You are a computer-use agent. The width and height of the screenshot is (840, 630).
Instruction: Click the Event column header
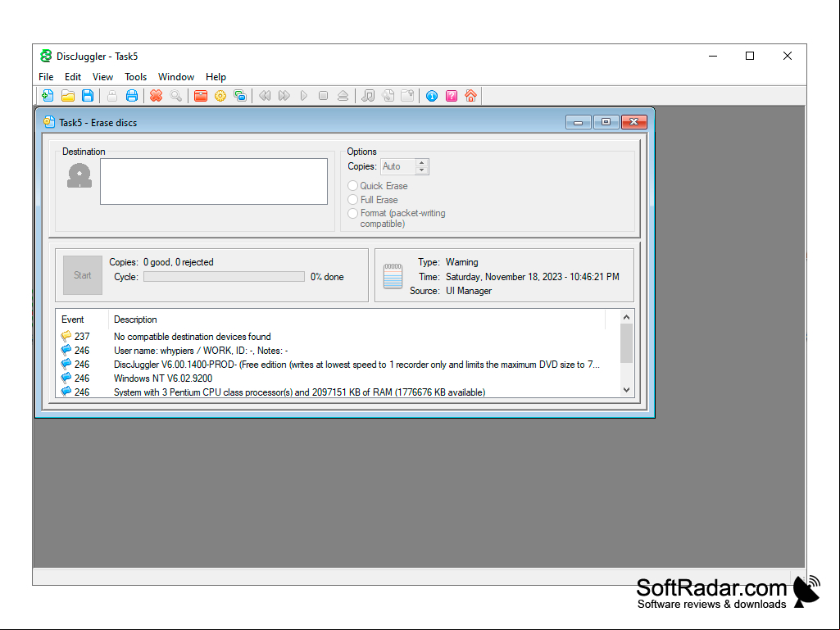(82, 320)
